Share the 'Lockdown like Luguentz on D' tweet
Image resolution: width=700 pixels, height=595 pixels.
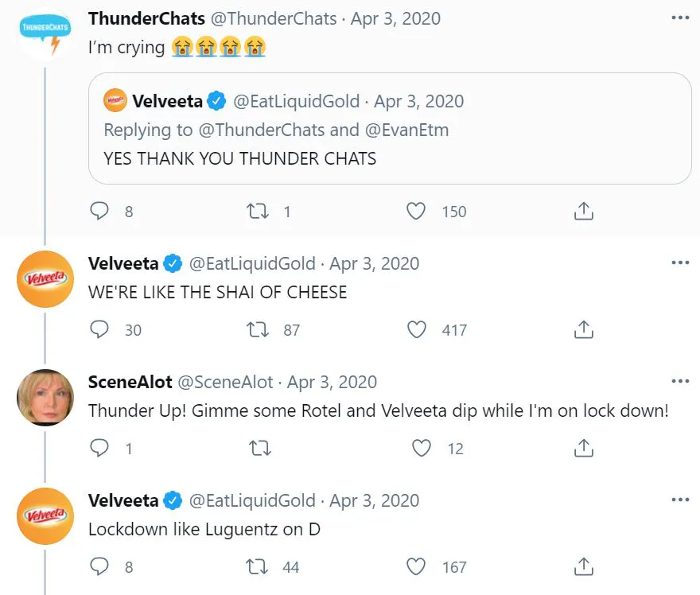tap(583, 567)
